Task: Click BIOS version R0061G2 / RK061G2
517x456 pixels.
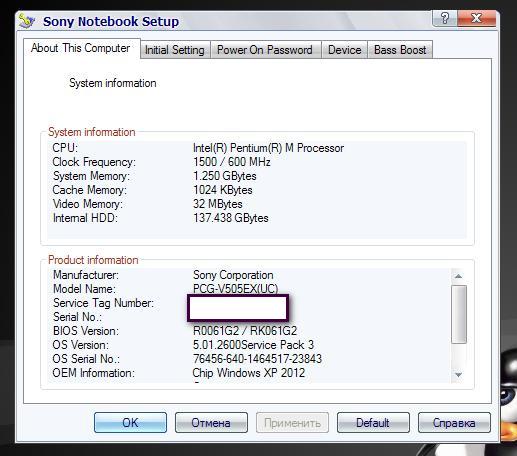Action: [x=245, y=331]
